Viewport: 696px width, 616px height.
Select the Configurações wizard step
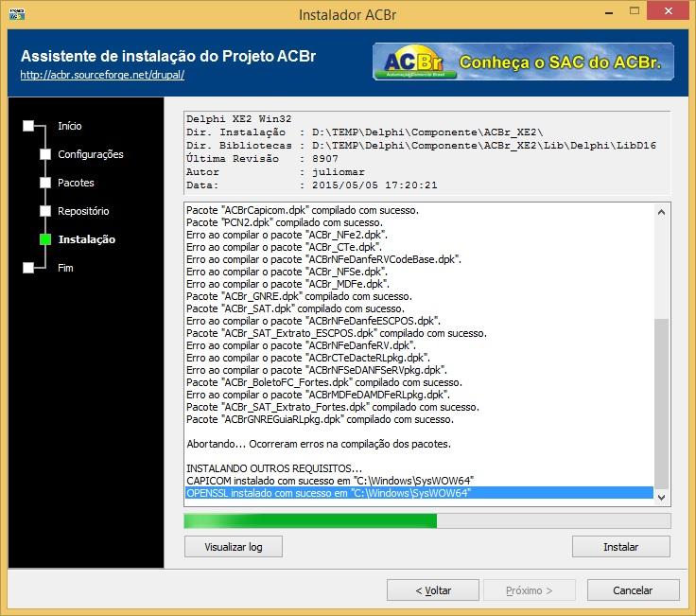click(91, 154)
